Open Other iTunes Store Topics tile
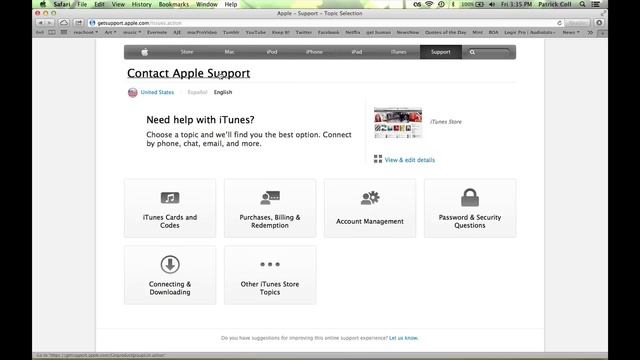This screenshot has height=360, width=640. (x=270, y=275)
